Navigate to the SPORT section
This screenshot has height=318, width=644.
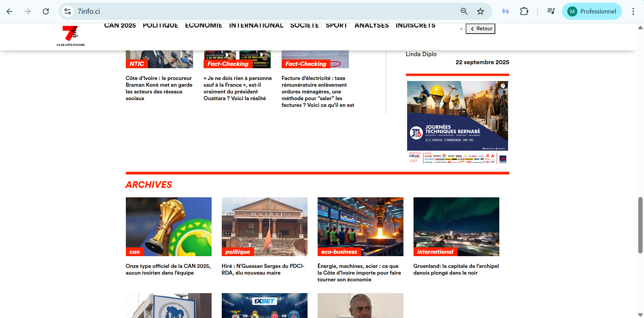point(336,26)
